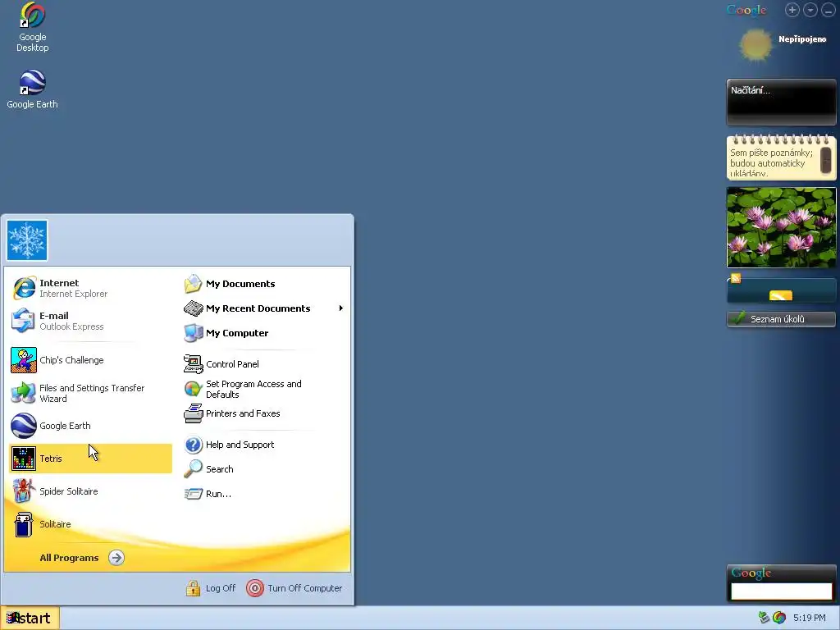This screenshot has width=840, height=630.
Task: Click the Help and Support label
Action: click(240, 445)
